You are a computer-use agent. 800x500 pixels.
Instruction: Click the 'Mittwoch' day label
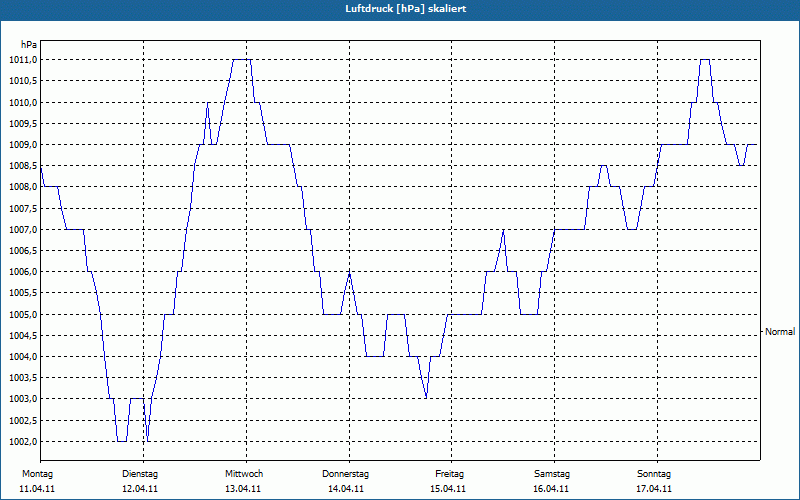coord(244,474)
